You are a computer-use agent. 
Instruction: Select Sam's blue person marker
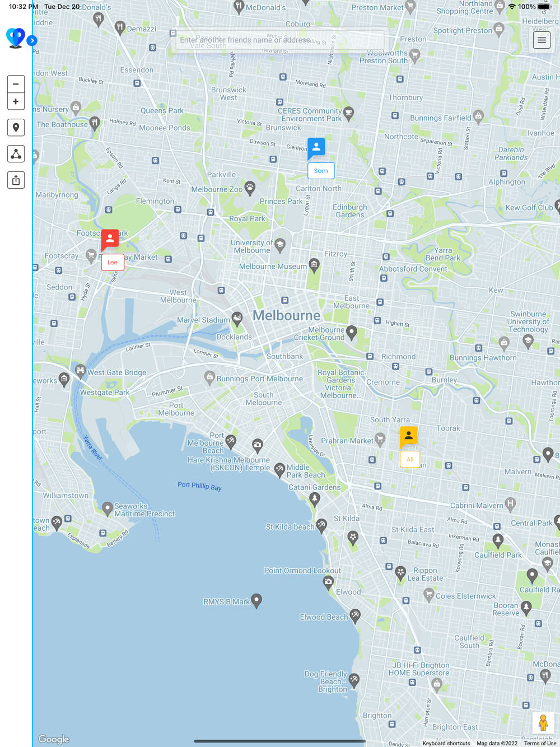[x=316, y=148]
